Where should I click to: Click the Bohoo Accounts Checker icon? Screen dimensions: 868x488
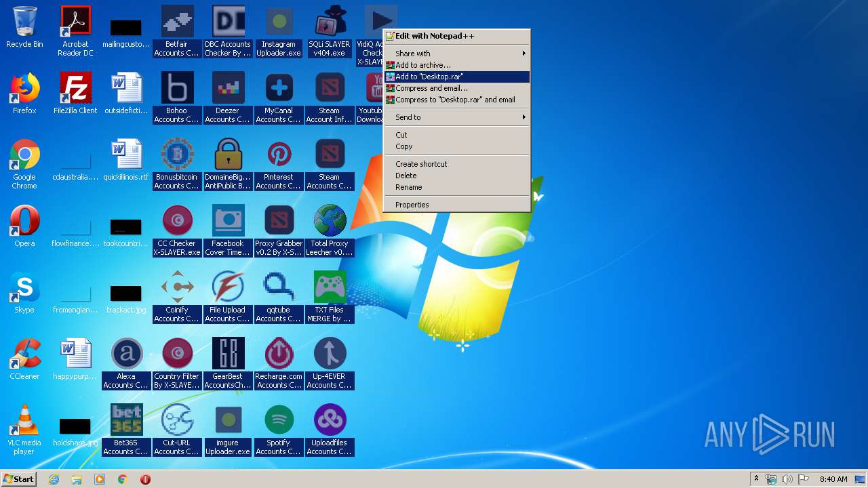coord(177,98)
